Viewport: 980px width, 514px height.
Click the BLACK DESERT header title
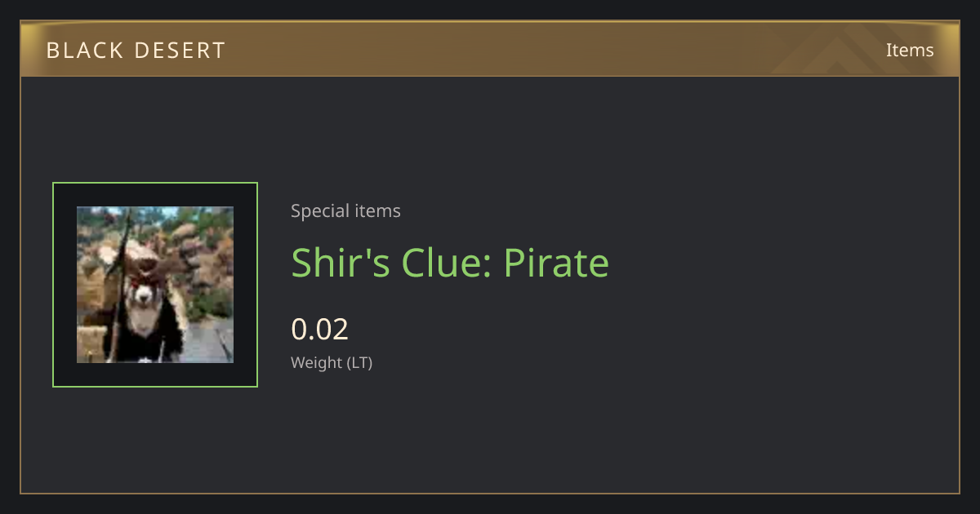pos(136,51)
